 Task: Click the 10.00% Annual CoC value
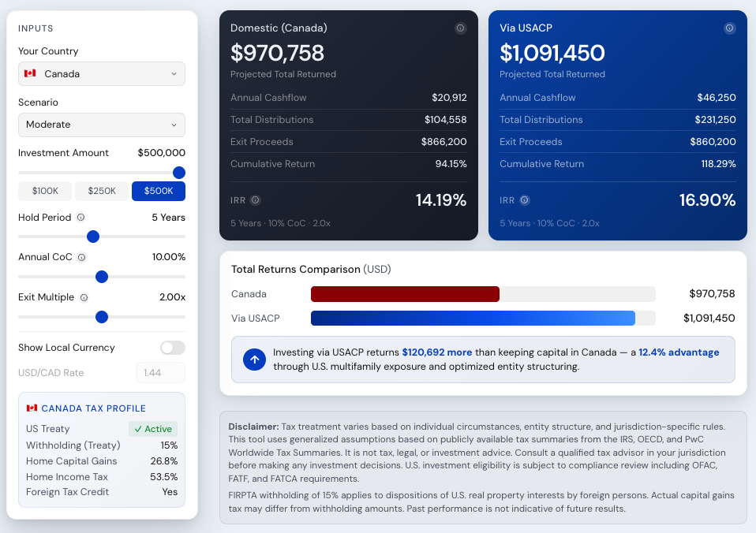169,257
